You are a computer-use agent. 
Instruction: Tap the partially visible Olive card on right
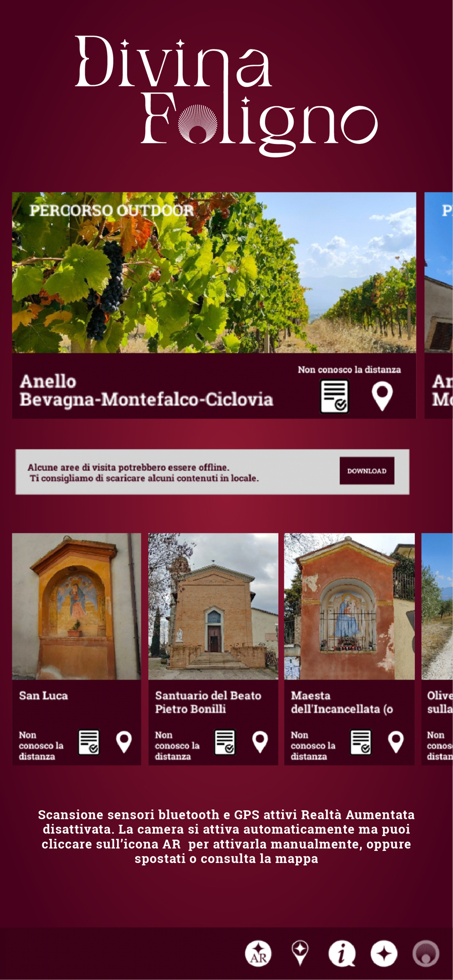coord(437,649)
